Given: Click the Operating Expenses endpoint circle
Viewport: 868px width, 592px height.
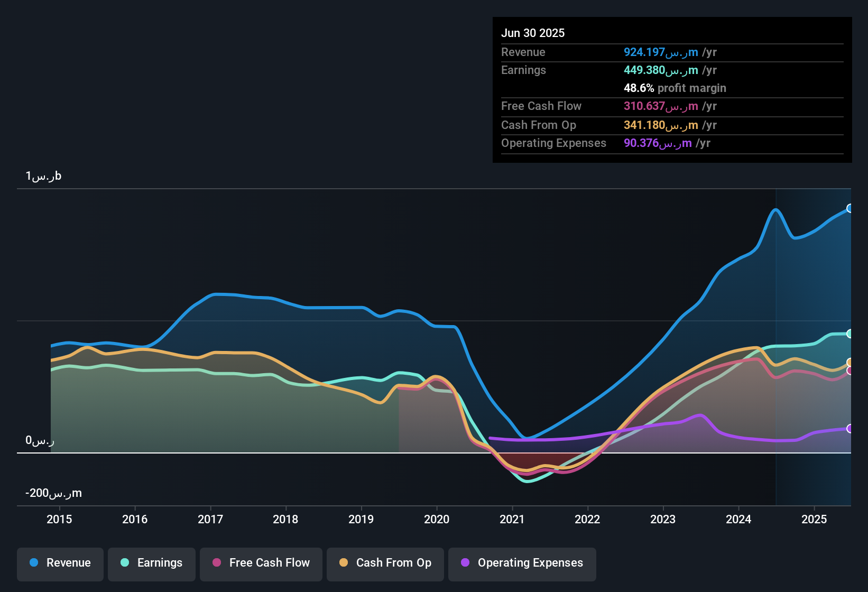Looking at the screenshot, I should click(x=849, y=429).
